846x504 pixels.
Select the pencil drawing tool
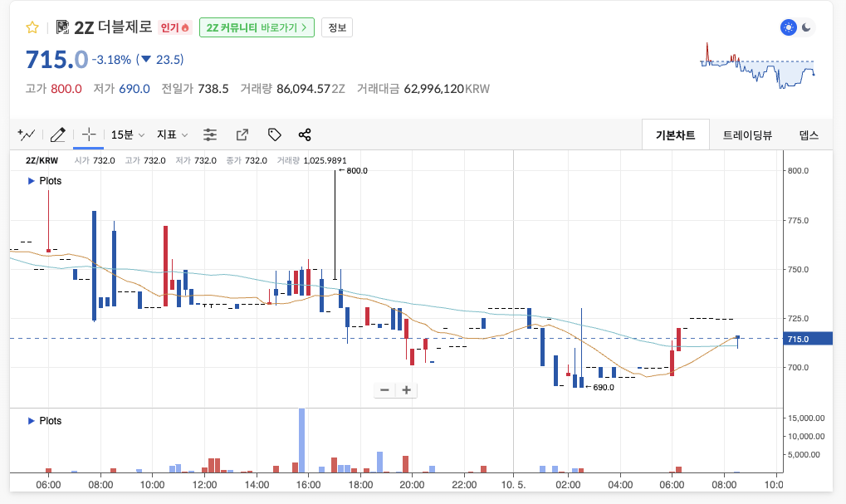pos(57,135)
